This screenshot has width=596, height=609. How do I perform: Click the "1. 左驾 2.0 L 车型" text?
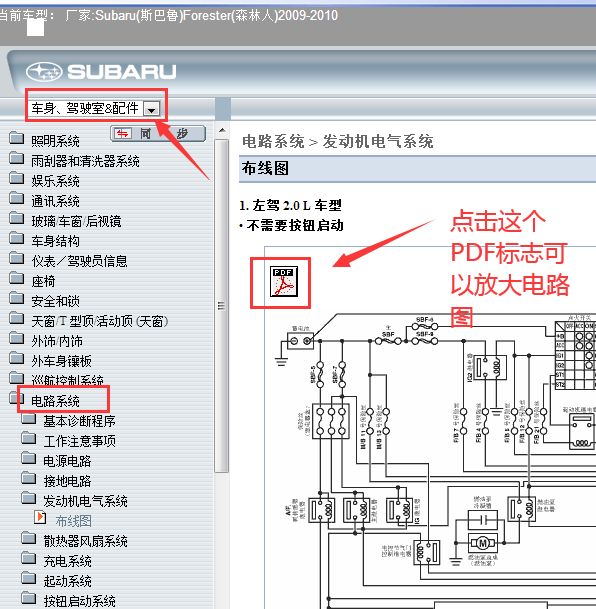tap(290, 205)
